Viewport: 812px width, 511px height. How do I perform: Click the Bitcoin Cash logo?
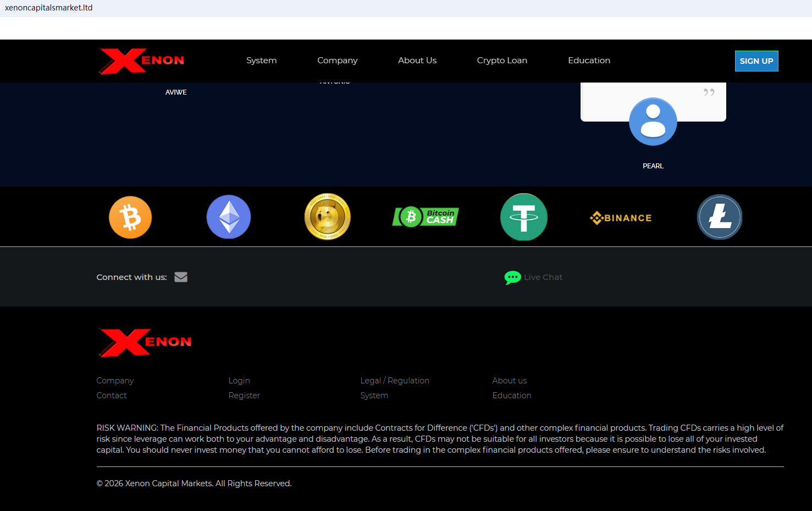(426, 217)
